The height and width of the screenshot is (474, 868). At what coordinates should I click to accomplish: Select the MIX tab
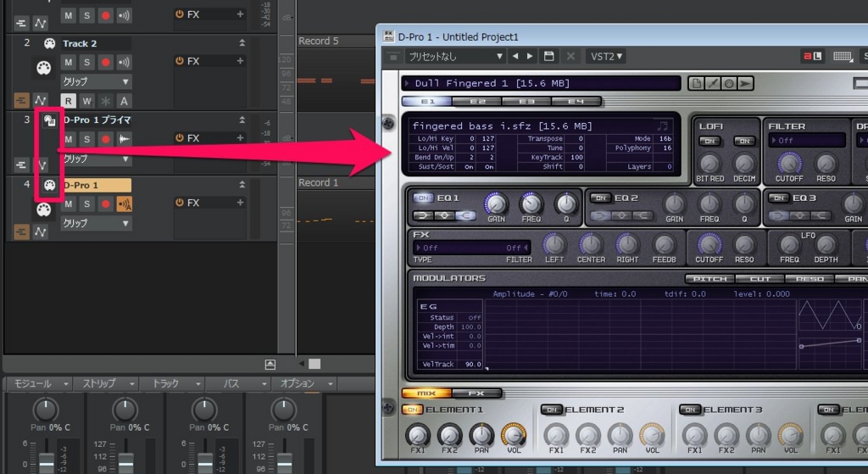(x=426, y=393)
